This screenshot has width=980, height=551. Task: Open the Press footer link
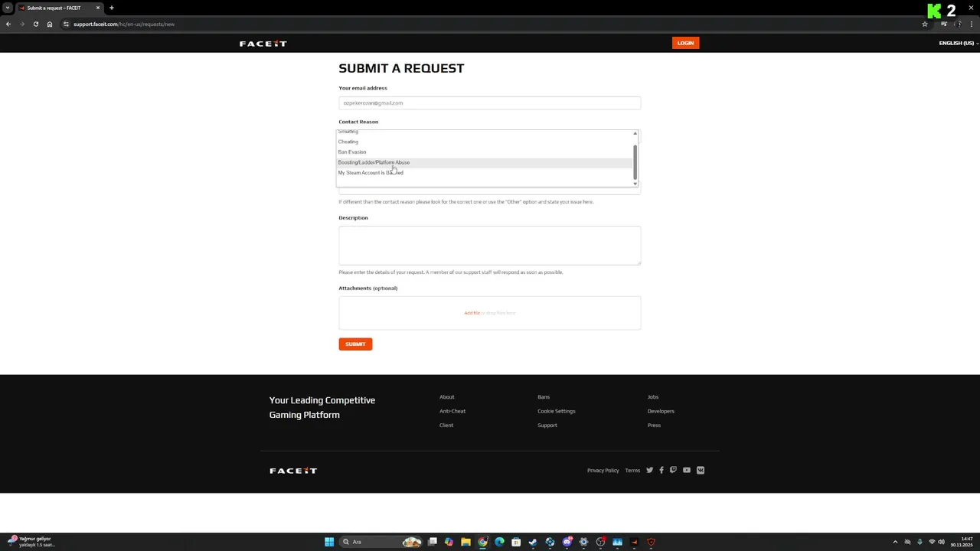tap(654, 425)
